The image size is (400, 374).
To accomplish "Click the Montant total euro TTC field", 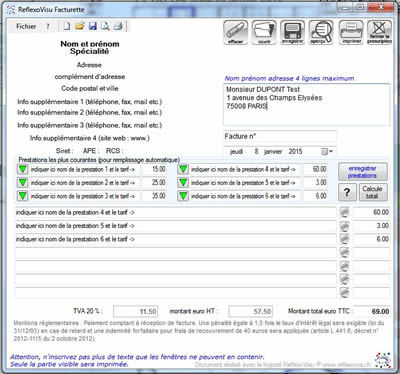I will pos(371,311).
